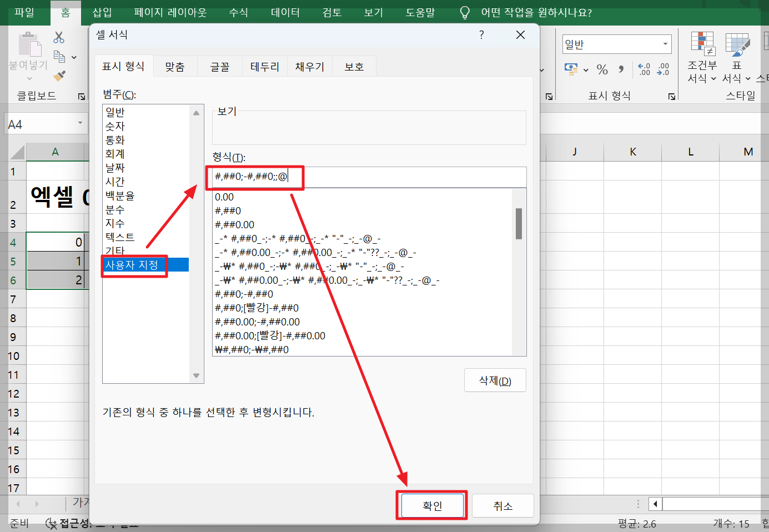Select the 채우기 tab in dialog

pos(310,67)
